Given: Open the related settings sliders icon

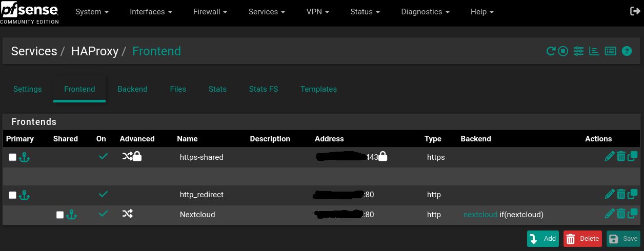Looking at the screenshot, I should pos(578,51).
